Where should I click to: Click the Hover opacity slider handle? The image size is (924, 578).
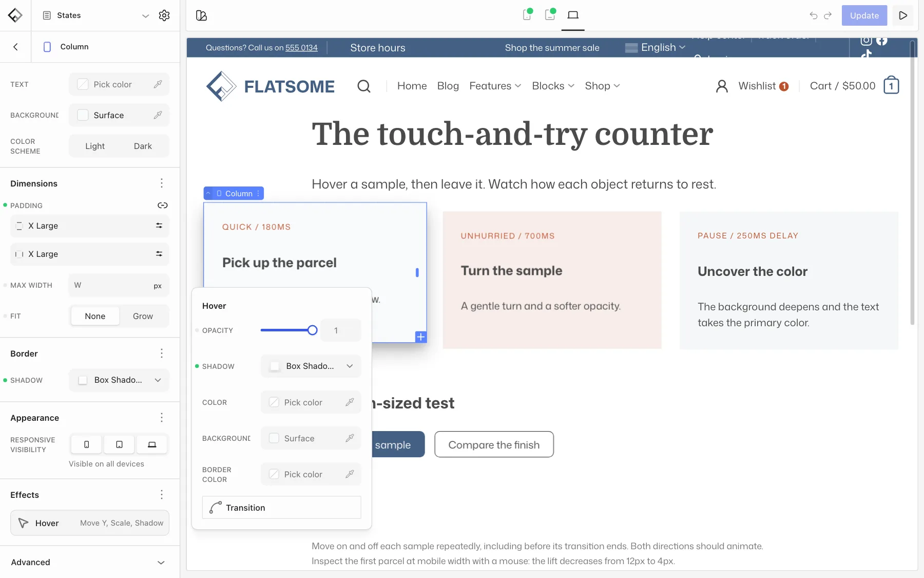312,330
